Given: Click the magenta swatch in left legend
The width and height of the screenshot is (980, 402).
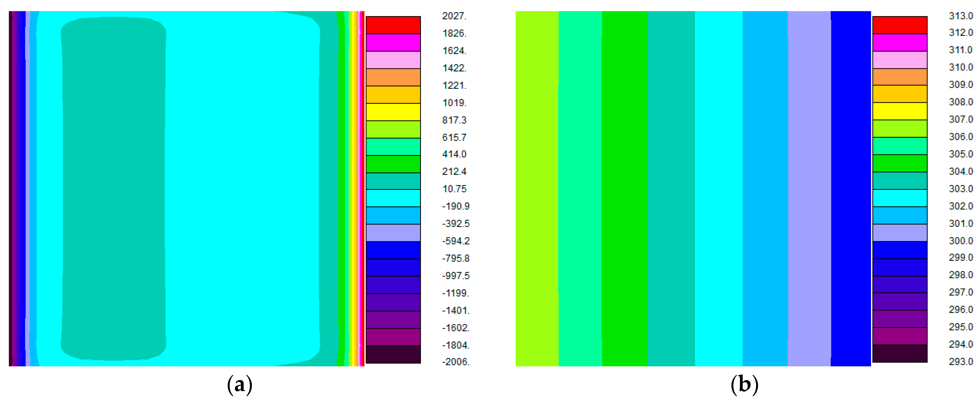Looking at the screenshot, I should [x=393, y=42].
